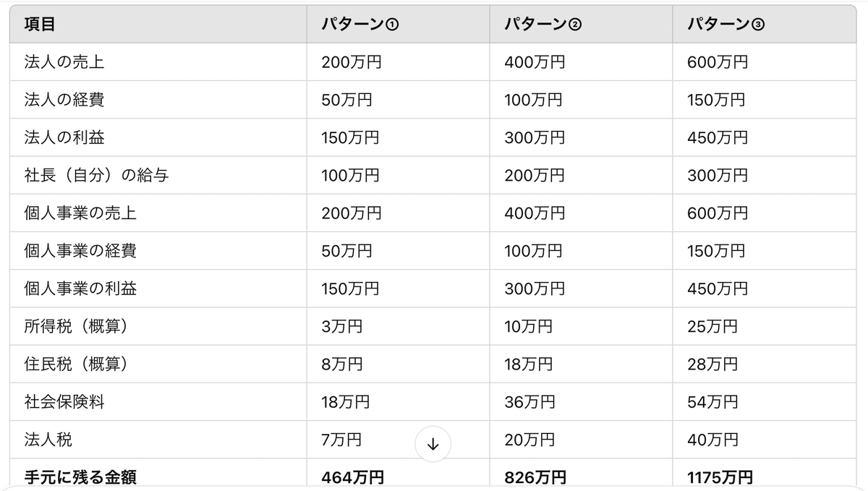The height and width of the screenshot is (491, 868).
Task: Click the 25万円 income tax cell
Action: pyautogui.click(x=712, y=326)
